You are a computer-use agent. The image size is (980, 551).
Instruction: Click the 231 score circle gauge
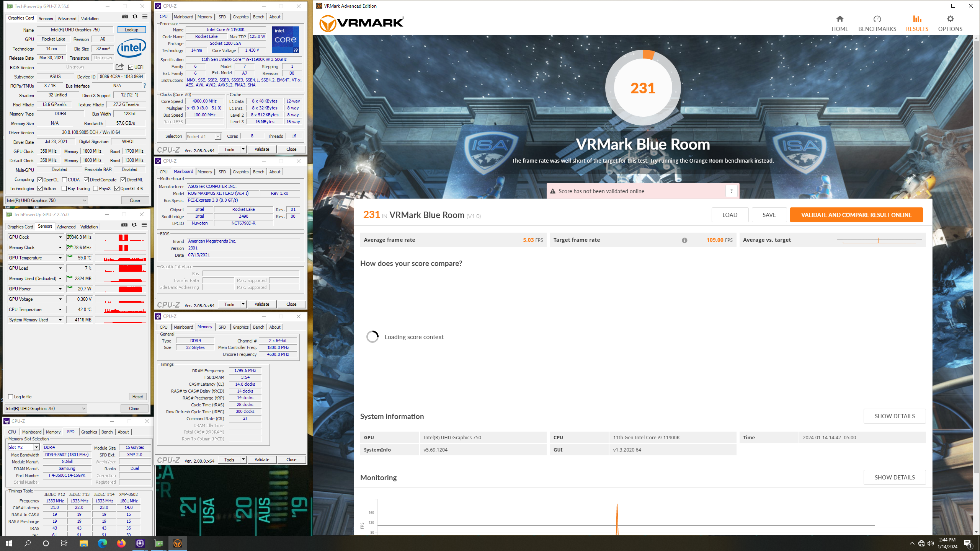tap(643, 88)
